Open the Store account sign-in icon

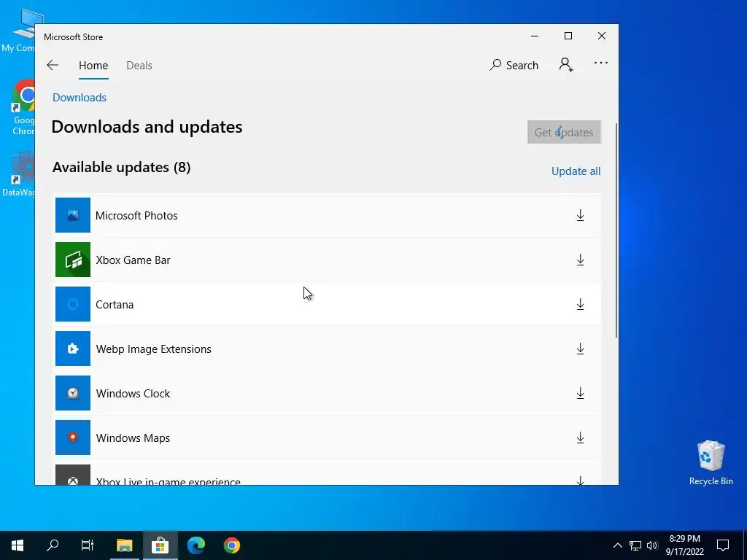coord(566,65)
